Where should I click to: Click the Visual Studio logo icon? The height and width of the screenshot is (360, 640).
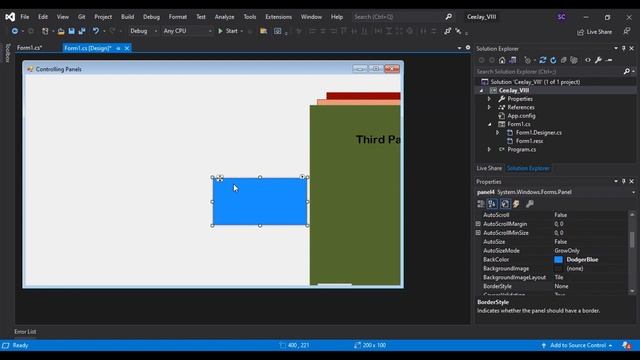point(10,17)
